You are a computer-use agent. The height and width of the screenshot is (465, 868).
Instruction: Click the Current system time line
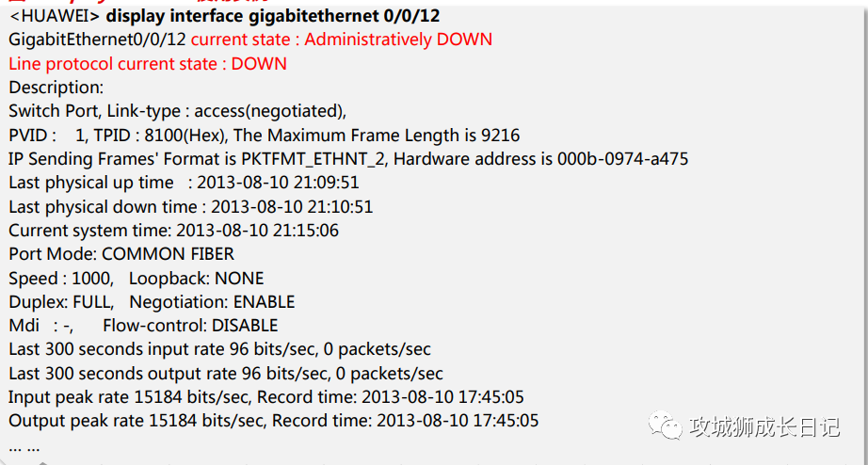(x=174, y=231)
